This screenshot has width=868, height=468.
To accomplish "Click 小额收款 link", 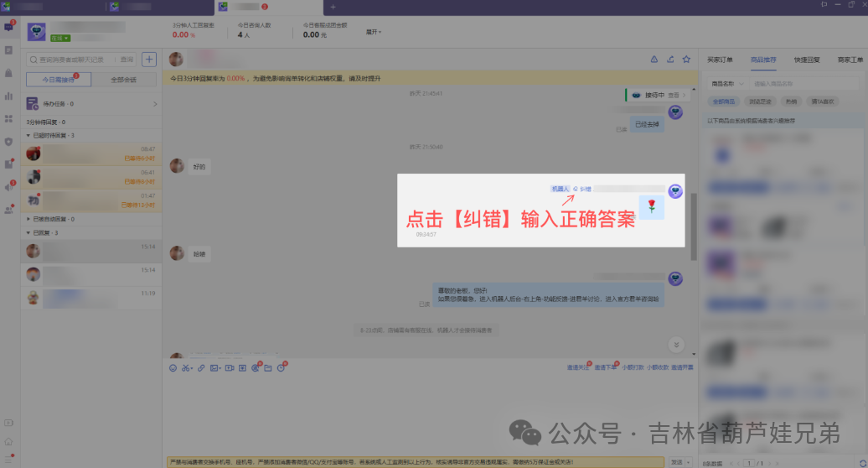I will click(657, 367).
